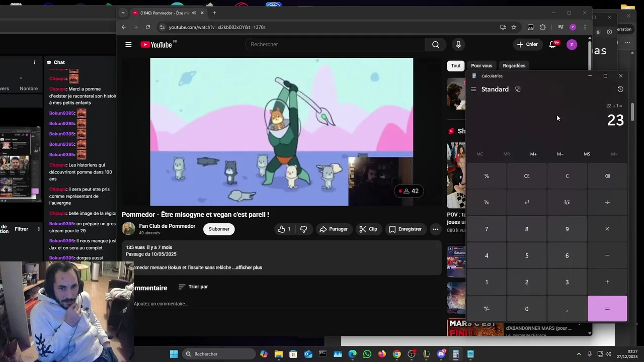The image size is (644, 362).
Task: Click the square root key in Calculator
Action: point(567,203)
